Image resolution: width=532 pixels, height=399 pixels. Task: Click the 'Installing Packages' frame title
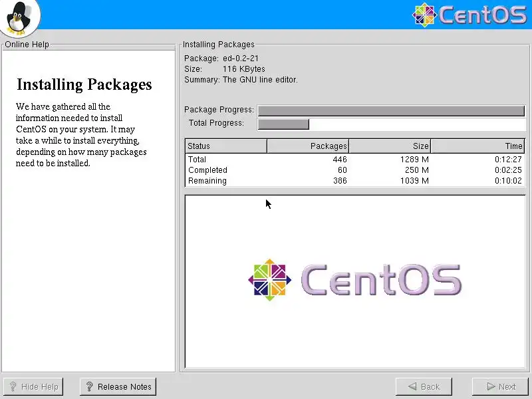point(219,45)
